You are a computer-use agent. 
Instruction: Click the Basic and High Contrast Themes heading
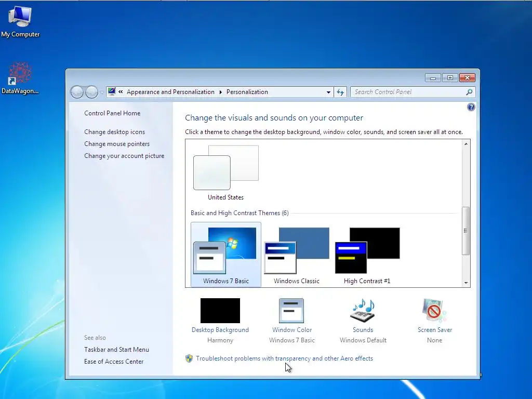240,212
